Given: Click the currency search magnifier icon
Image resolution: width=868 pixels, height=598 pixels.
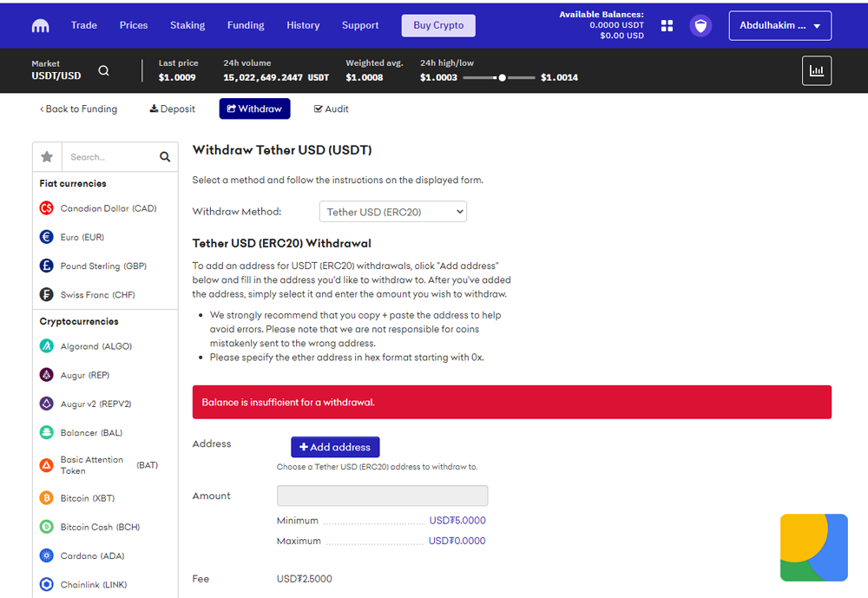Looking at the screenshot, I should 165,157.
